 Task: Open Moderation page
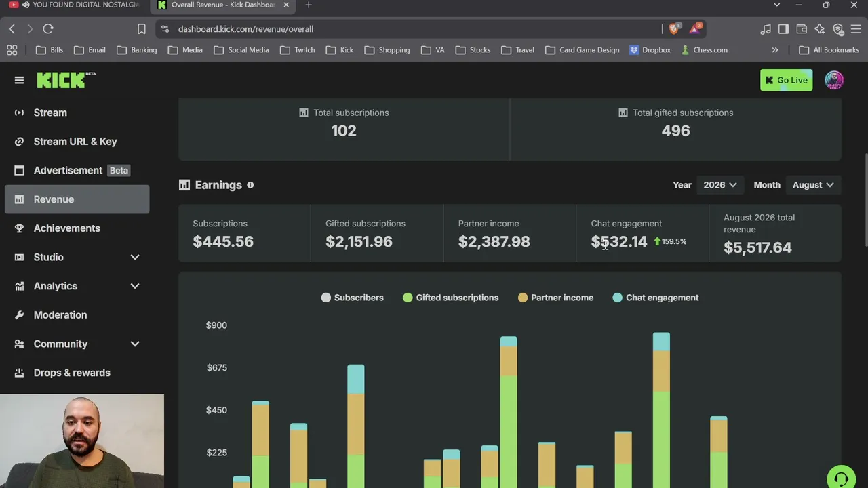[77, 315]
